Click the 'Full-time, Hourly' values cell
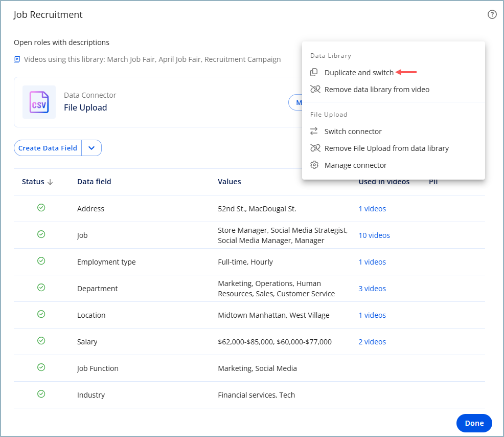 click(245, 262)
